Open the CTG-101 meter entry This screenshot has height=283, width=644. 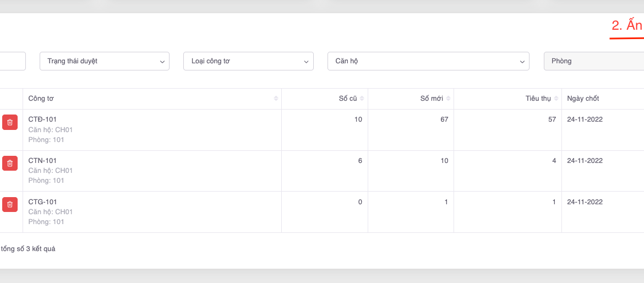42,202
